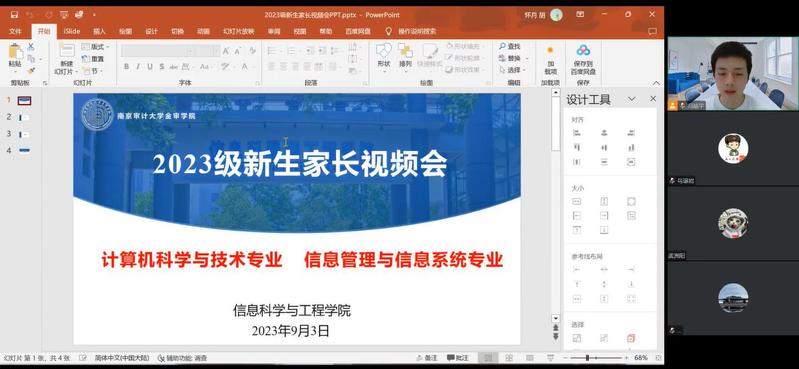799x369 pixels.
Task: Save to Baidu Netdisk (保存到百度网盘) icon
Action: 583,59
